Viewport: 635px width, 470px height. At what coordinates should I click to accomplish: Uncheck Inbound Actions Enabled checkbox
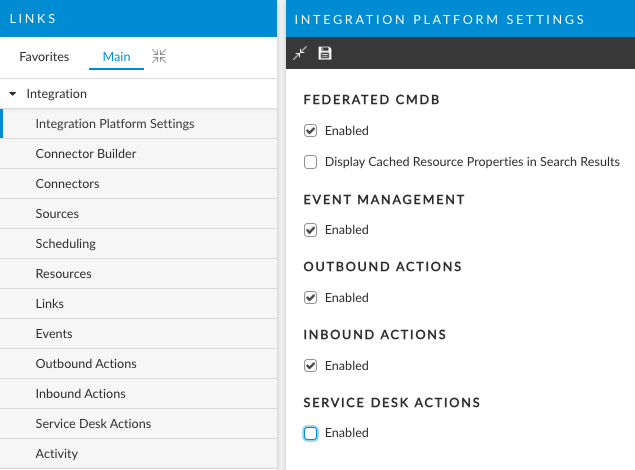point(311,366)
